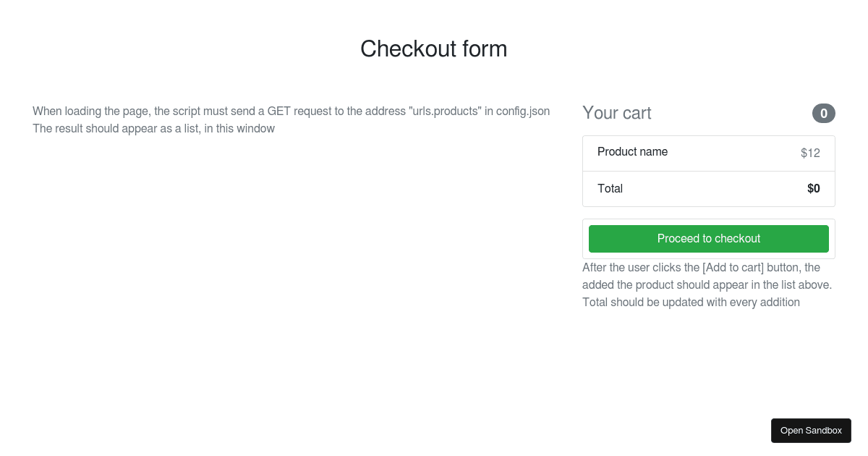Click the $12 product price
This screenshot has height=456, width=868.
810,153
